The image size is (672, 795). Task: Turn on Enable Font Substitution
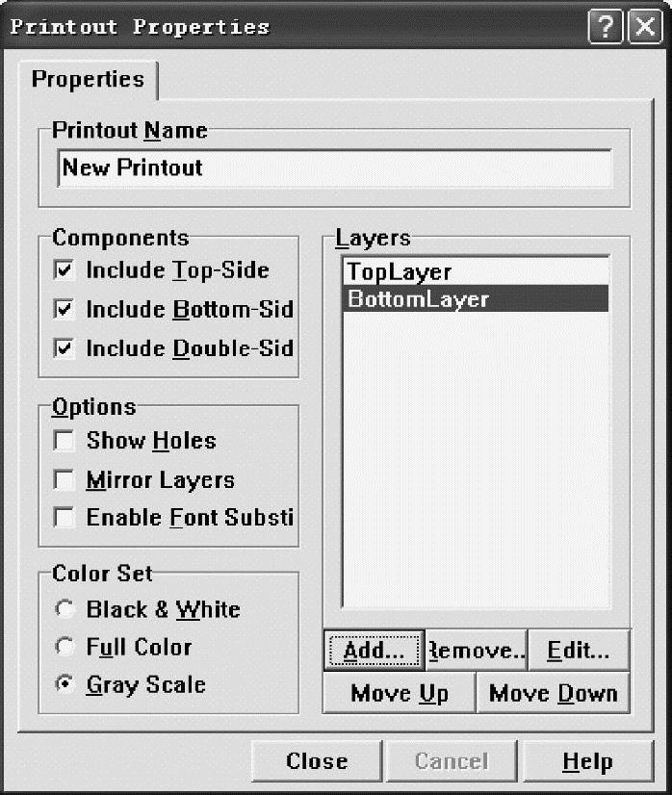pos(65,518)
